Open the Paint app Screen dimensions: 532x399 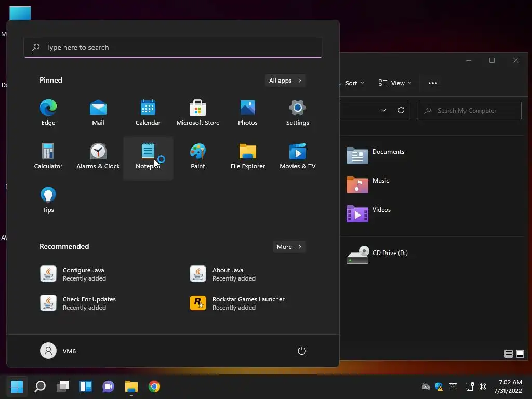pyautogui.click(x=198, y=157)
